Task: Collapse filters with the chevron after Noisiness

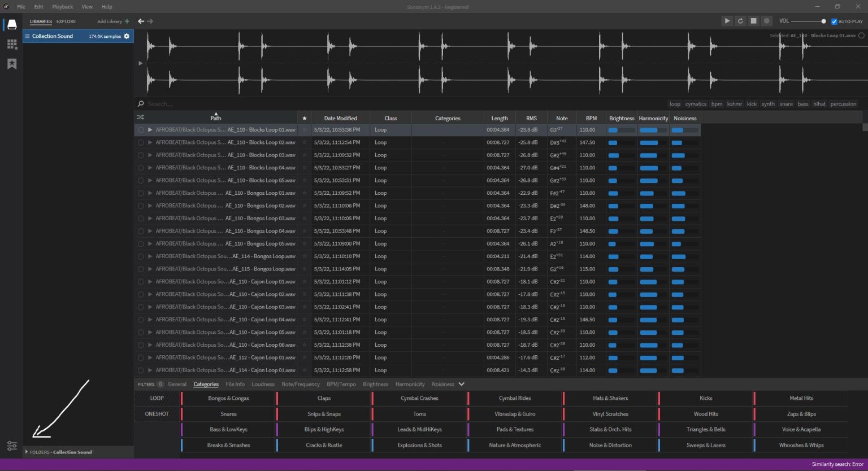Action: [x=462, y=384]
